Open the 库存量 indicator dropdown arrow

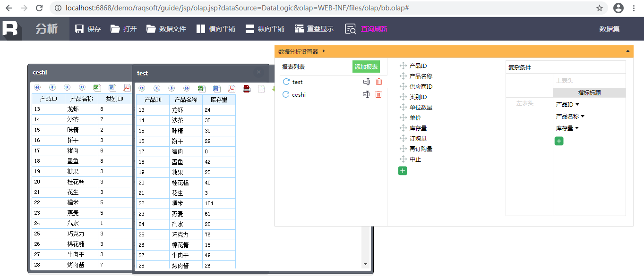tap(577, 128)
